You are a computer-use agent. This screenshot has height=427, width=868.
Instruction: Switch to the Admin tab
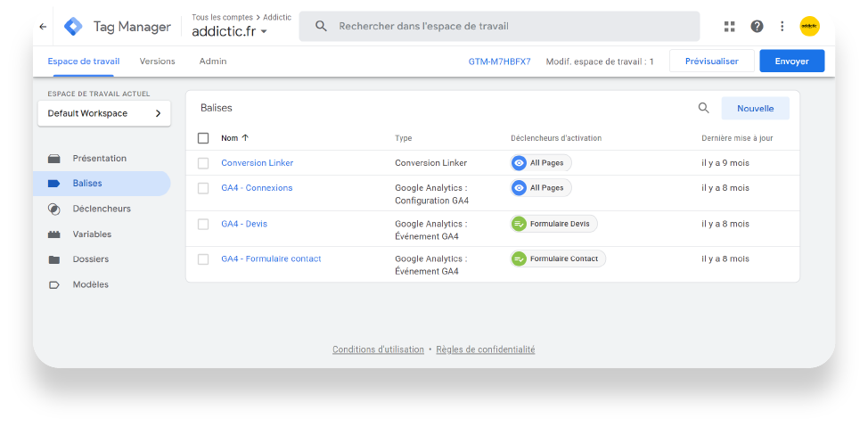pos(213,62)
